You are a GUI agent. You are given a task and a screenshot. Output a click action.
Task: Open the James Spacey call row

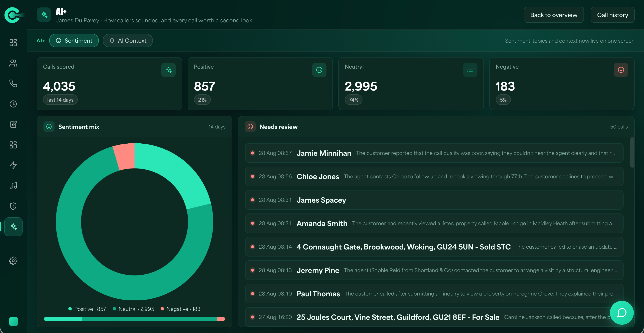[434, 200]
